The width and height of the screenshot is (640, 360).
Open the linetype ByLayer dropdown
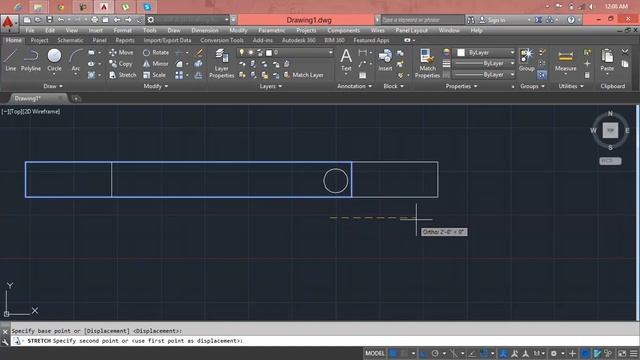[x=485, y=75]
